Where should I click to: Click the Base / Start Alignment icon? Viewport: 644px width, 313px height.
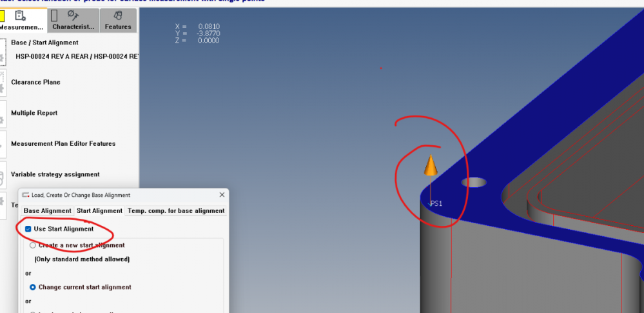pos(3,52)
